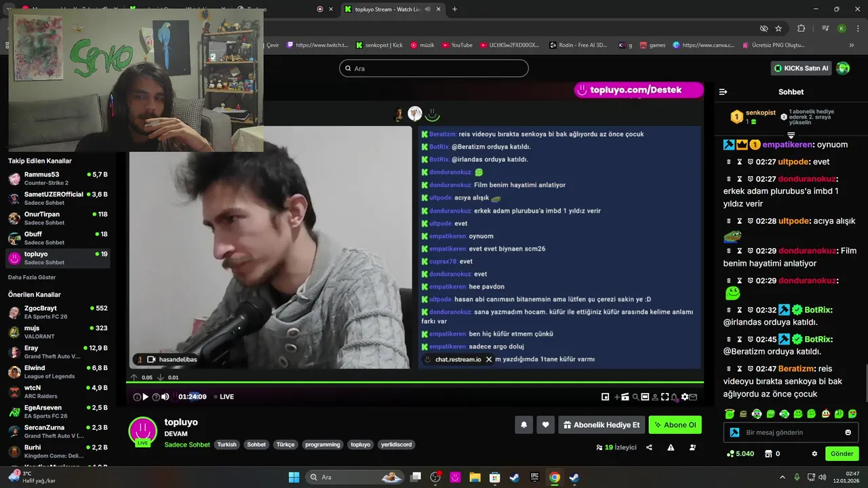Click ultpode username in chat at 02:28
The width and height of the screenshot is (868, 488).
coord(793,221)
